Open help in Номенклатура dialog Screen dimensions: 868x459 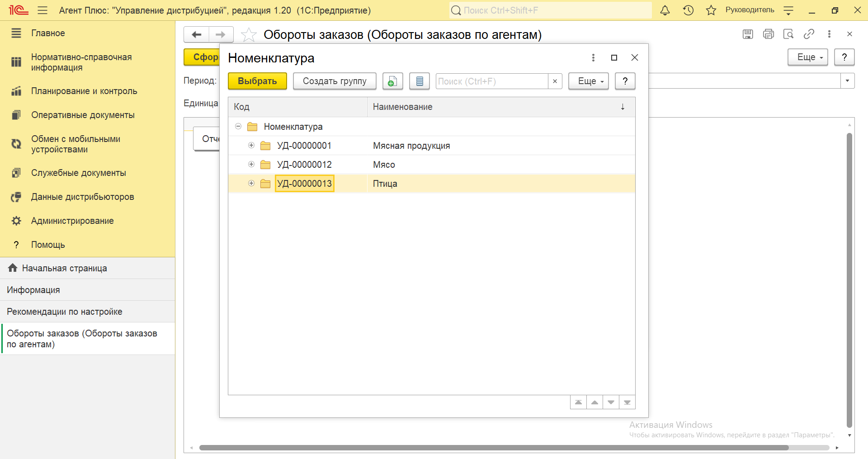(625, 81)
